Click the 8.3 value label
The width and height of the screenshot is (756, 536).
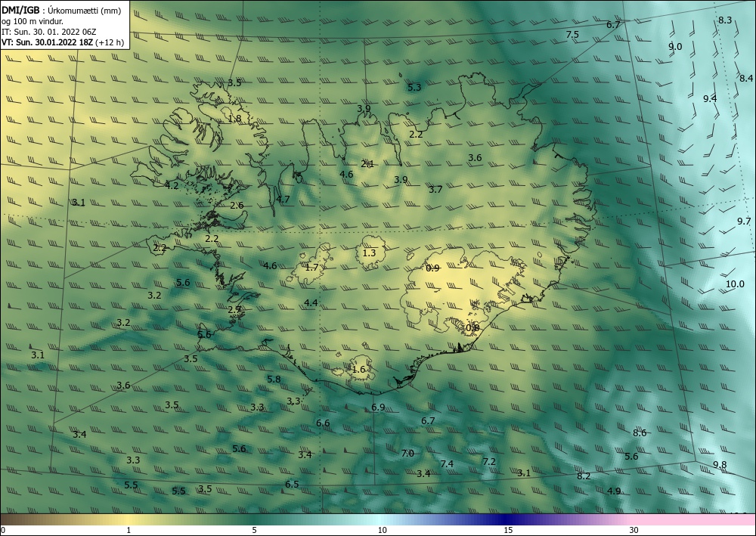click(x=725, y=20)
